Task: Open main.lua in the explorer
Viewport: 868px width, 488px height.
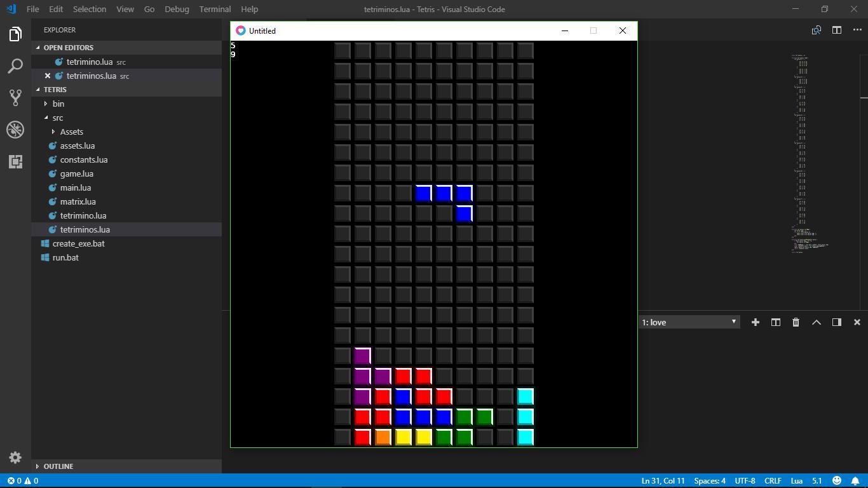Action: point(126,187)
